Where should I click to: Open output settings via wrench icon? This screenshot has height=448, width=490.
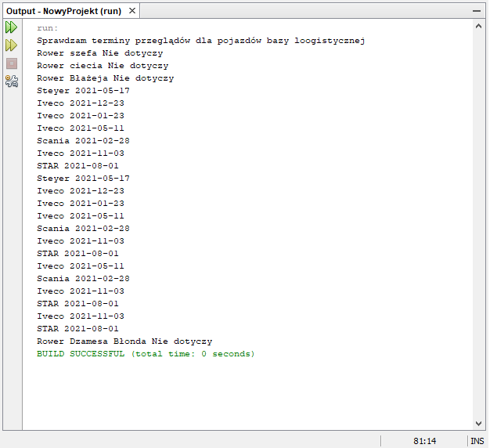tap(11, 81)
